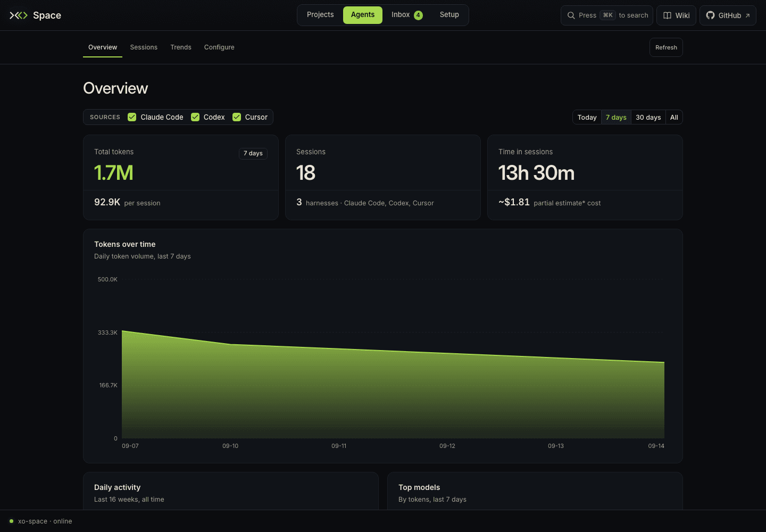Click the ⌘K keyboard shortcut badge
This screenshot has height=532, width=766.
[x=607, y=15]
